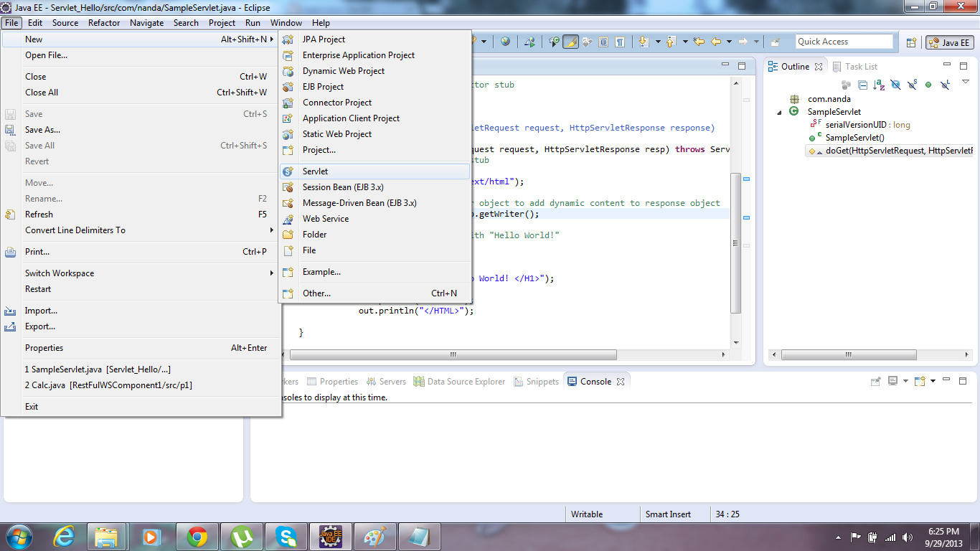
Task: Click the Back navigation arrow icon
Action: click(715, 41)
